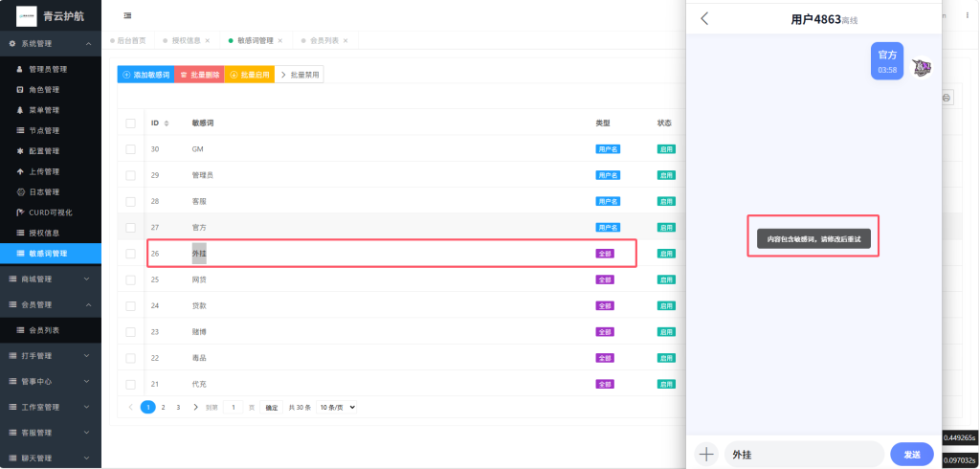
Task: Collapse the 系统管理 menu group
Action: 51,44
